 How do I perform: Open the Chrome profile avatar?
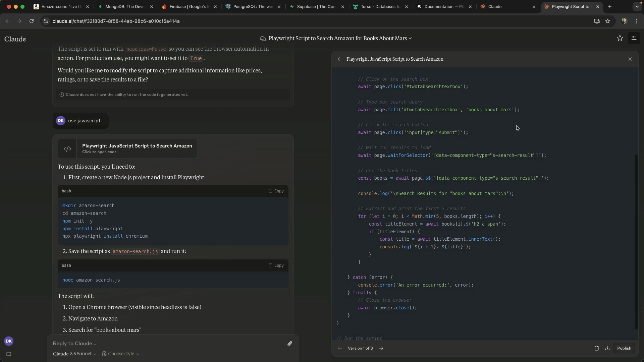pyautogui.click(x=624, y=21)
